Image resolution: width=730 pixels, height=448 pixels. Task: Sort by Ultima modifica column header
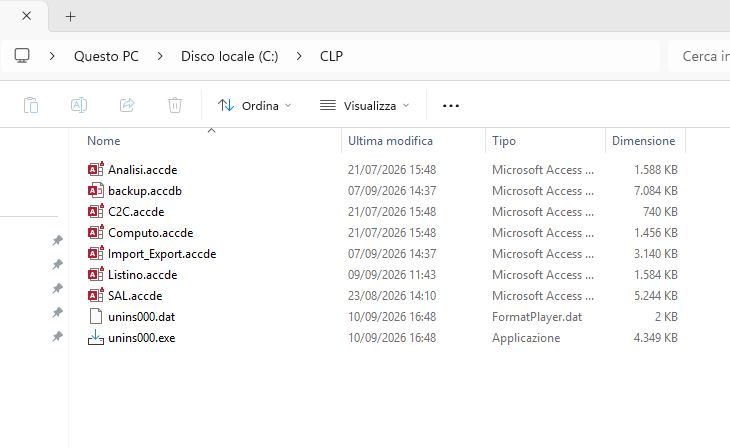pos(390,141)
